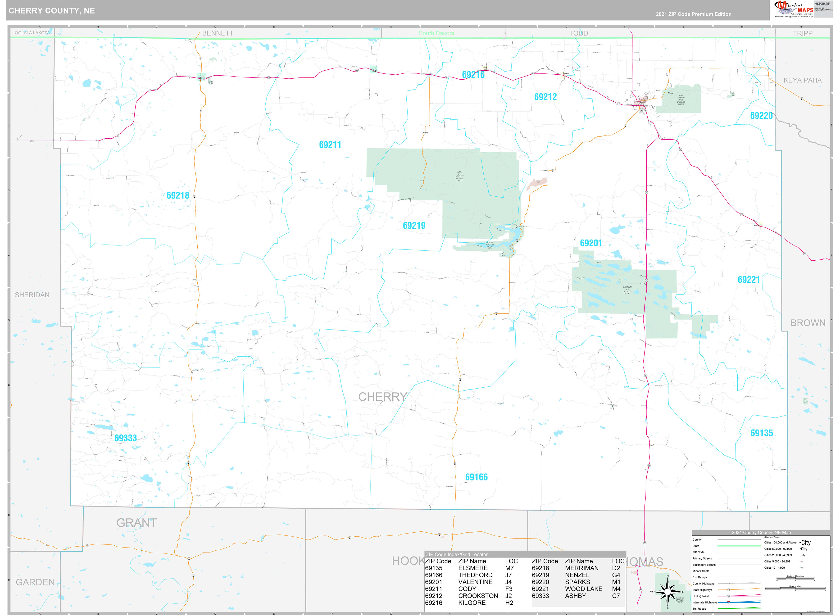This screenshot has width=840, height=616.
Task: Click the Scale in Kilometers bar
Action: [x=796, y=578]
